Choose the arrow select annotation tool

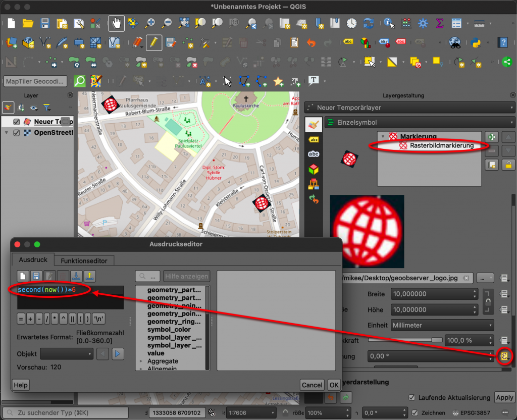tap(227, 81)
